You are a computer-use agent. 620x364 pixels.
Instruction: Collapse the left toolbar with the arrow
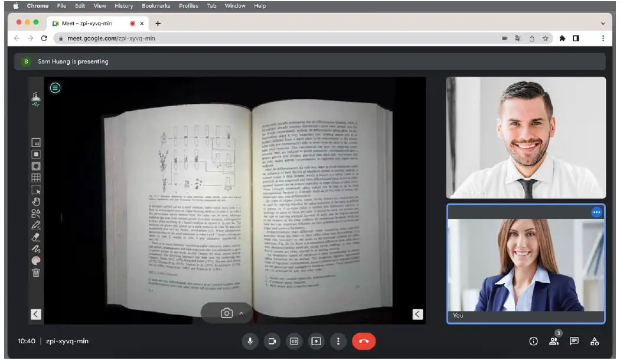click(36, 314)
